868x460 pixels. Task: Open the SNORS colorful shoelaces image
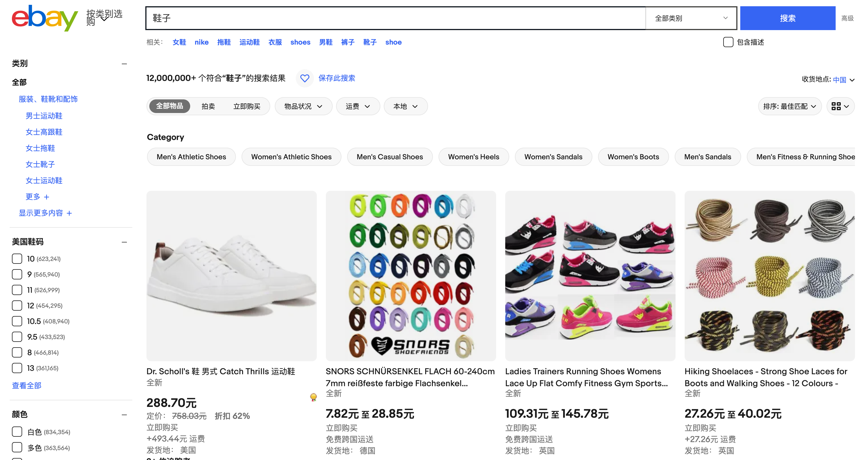(x=411, y=276)
